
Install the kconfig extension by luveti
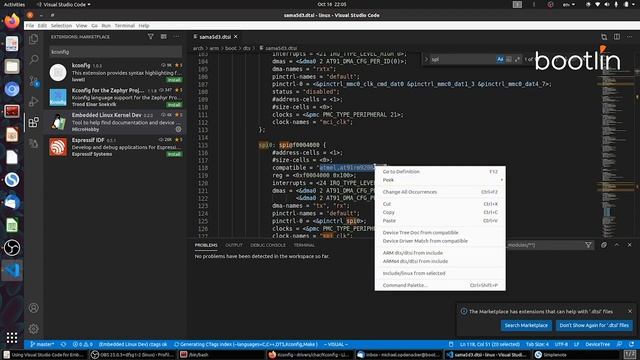point(174,80)
